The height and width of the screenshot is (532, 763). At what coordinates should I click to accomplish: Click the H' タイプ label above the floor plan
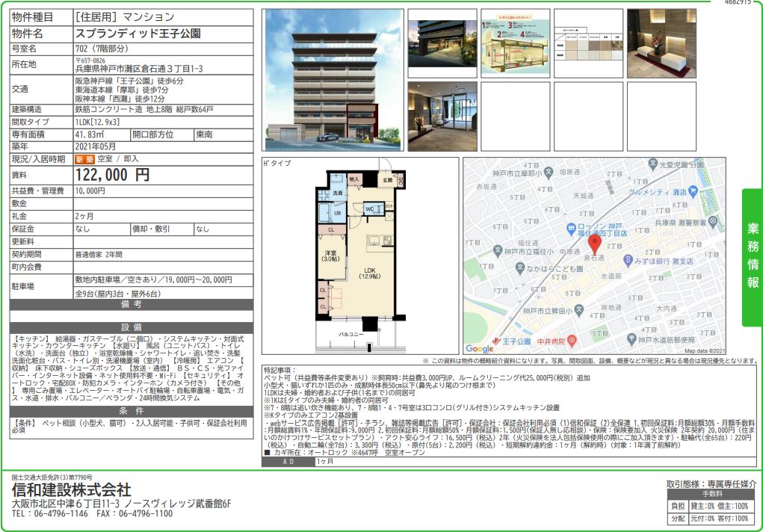click(277, 163)
